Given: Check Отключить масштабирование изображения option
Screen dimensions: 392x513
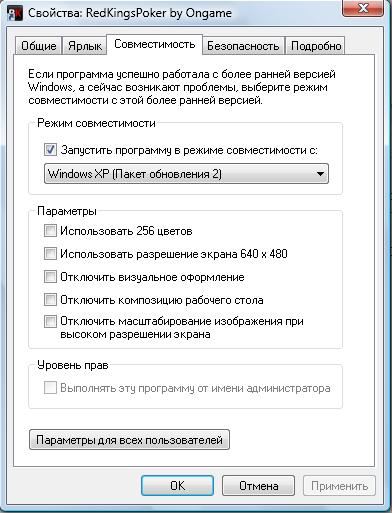Looking at the screenshot, I should (x=50, y=322).
